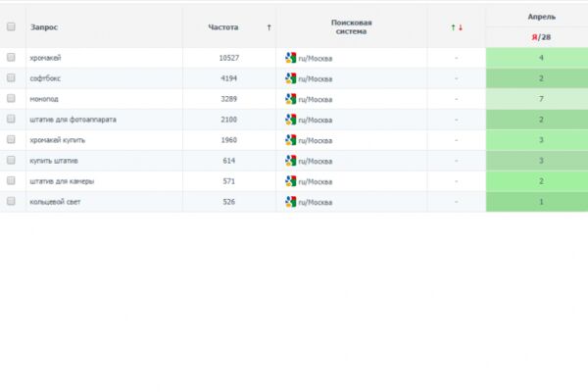Toggle the select-all checkbox in header

pos(11,26)
